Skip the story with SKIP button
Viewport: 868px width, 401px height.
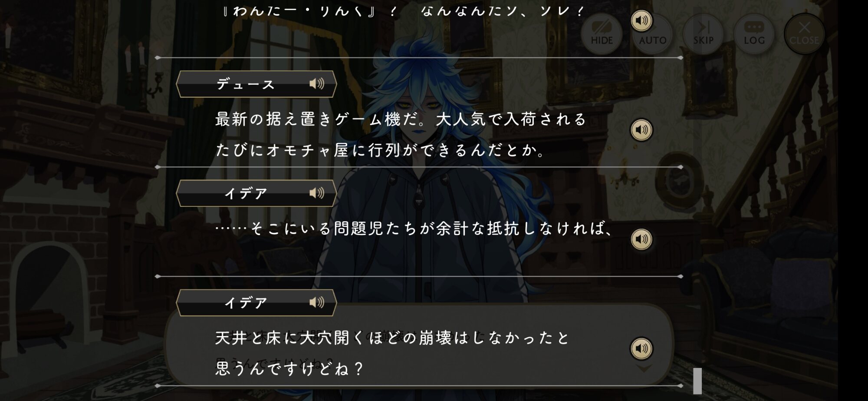pos(703,33)
